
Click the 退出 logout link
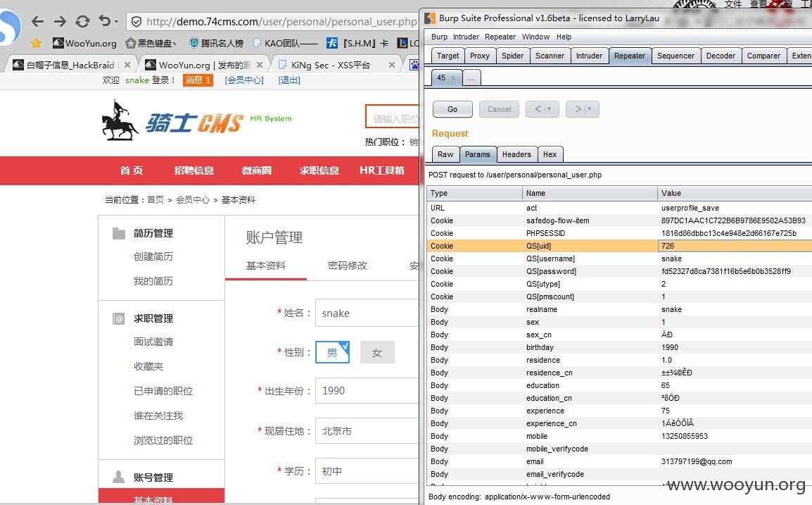tap(289, 80)
